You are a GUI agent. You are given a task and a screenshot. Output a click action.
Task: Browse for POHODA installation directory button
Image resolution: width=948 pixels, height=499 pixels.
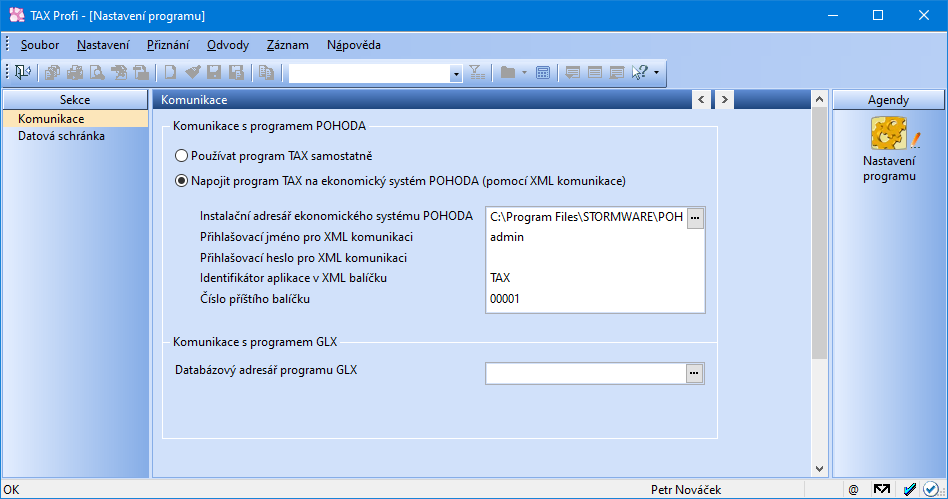695,218
